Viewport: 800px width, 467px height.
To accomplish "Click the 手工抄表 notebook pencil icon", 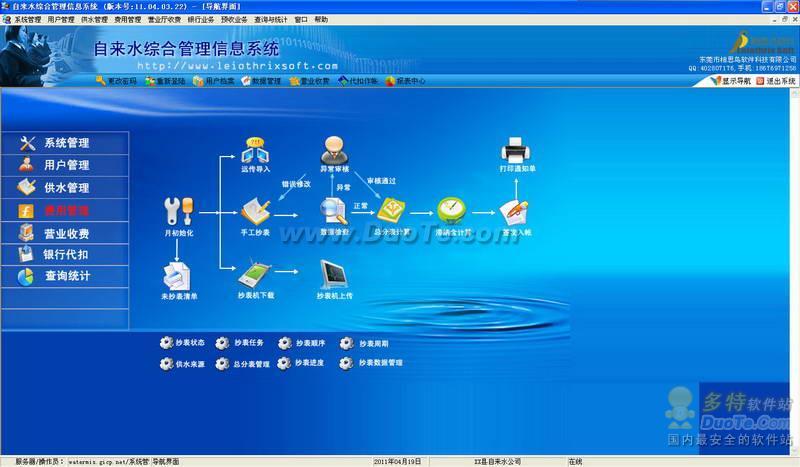I will 255,212.
